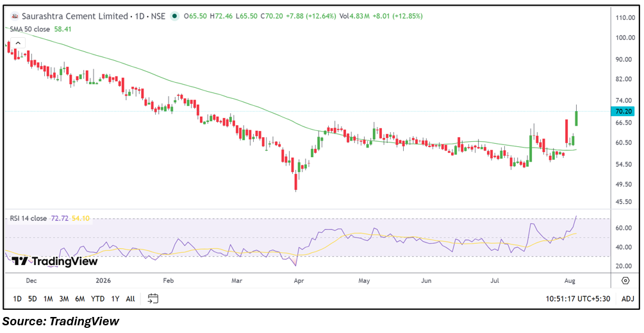Click the green market status dot
The image size is (644, 333).
pyautogui.click(x=176, y=17)
